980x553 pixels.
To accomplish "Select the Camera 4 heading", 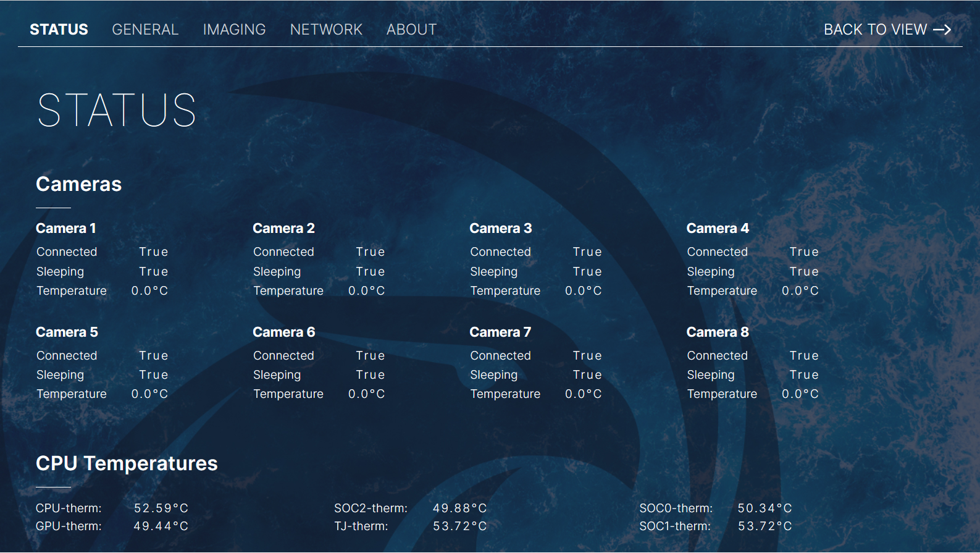I will coord(718,229).
